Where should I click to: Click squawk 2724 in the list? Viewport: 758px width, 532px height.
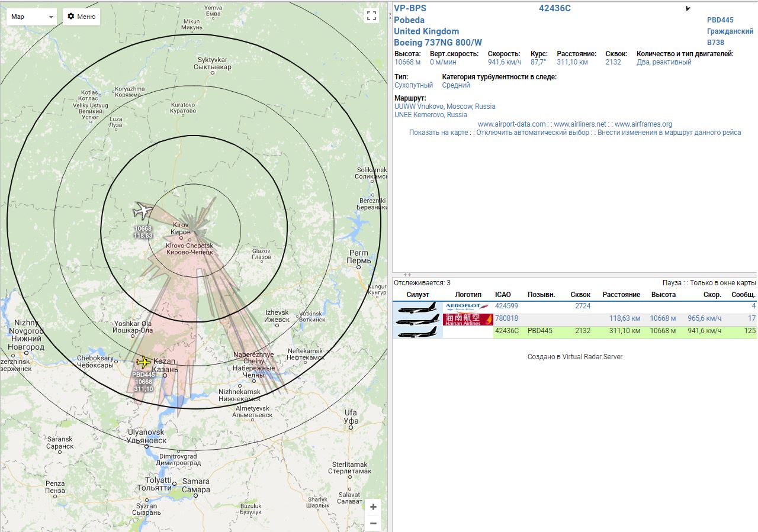(583, 306)
